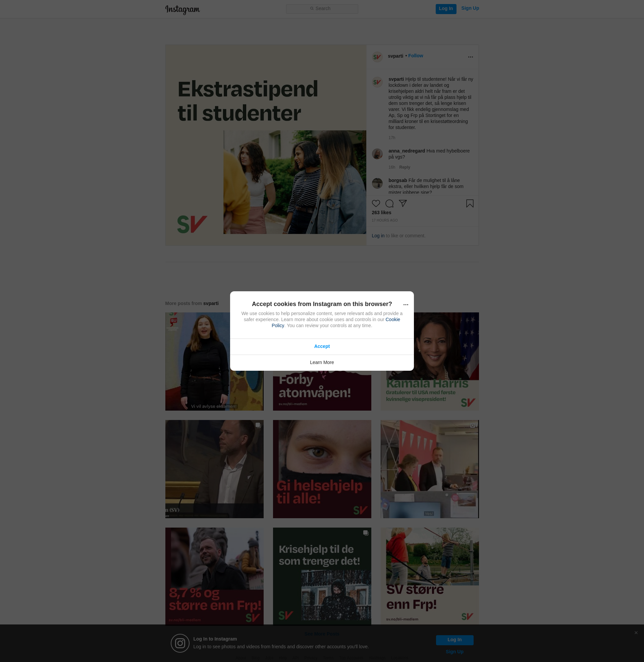Click the Search input field

click(x=322, y=9)
